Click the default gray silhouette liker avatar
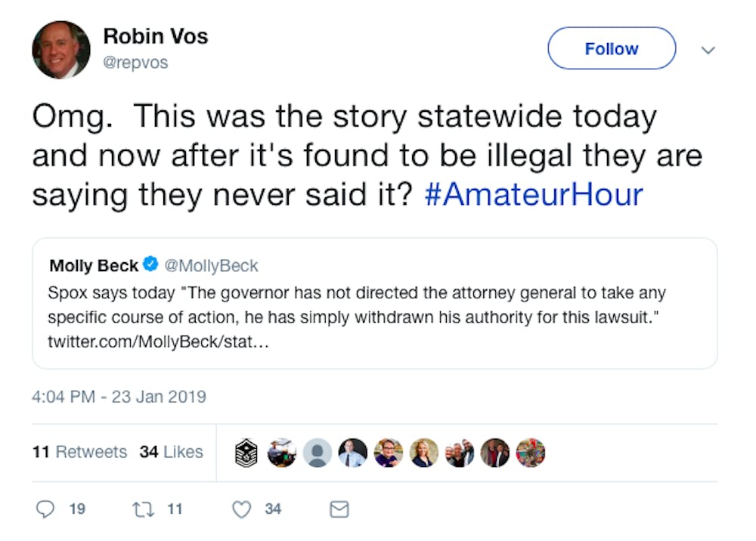The height and width of the screenshot is (541, 756). pos(317,452)
